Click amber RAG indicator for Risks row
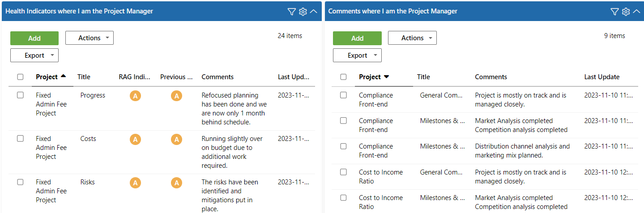Image resolution: width=644 pixels, height=213 pixels. point(135,183)
